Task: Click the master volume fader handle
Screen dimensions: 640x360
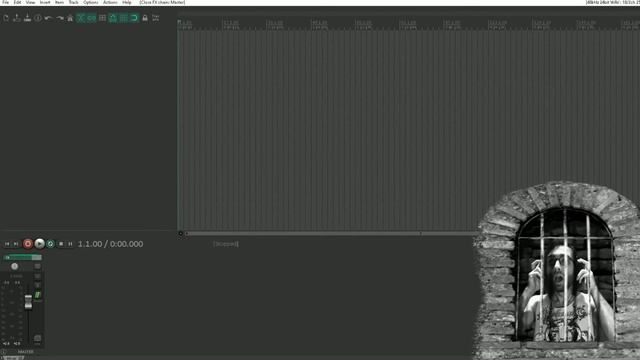Action: 28,302
